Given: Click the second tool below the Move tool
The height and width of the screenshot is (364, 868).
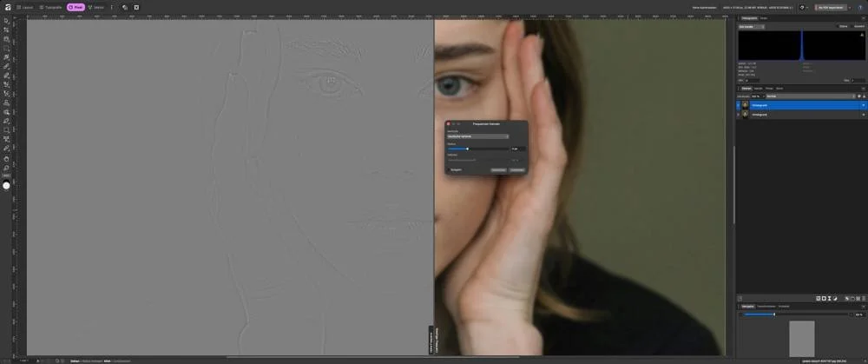Looking at the screenshot, I should pos(7,39).
